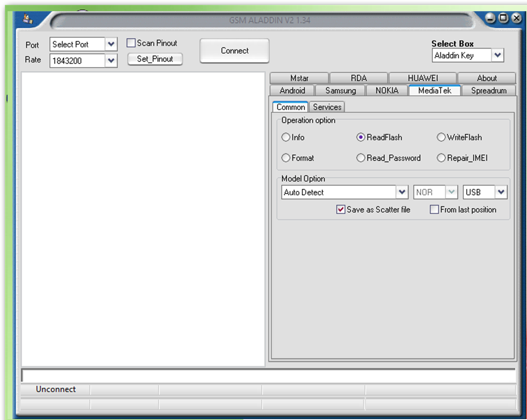
Task: Open the Select Port dropdown
Action: [111, 44]
